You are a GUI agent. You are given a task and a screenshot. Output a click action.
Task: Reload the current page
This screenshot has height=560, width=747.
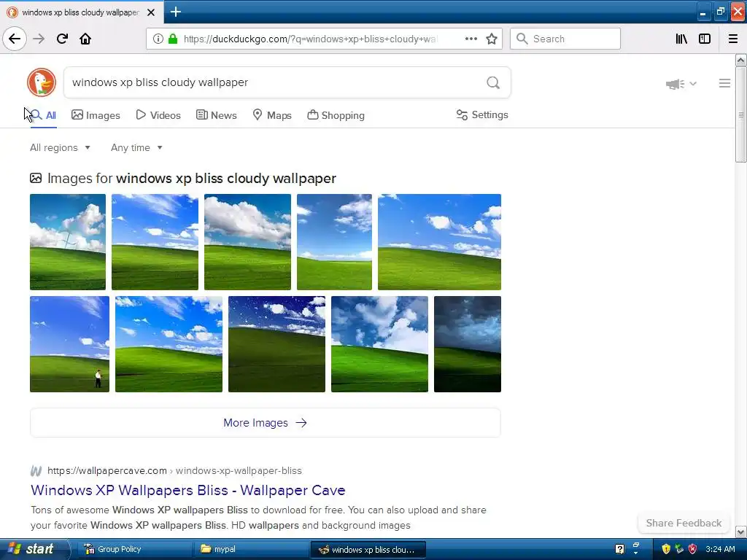click(63, 39)
